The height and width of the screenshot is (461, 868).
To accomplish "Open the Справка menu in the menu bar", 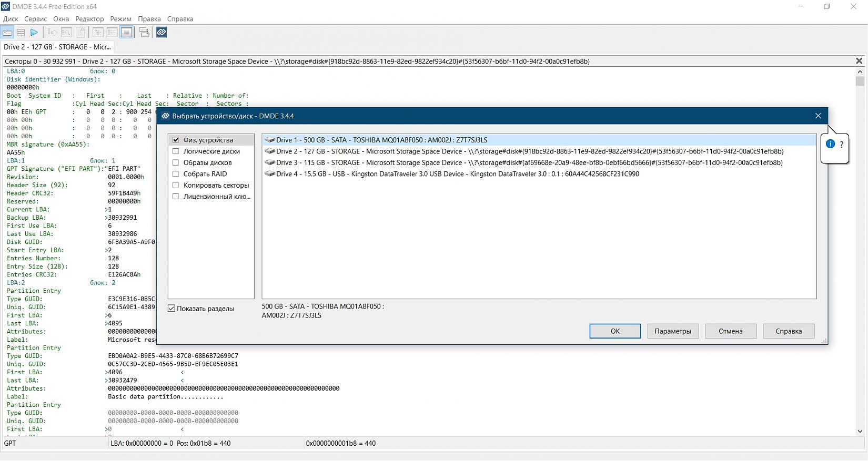I will (x=180, y=19).
